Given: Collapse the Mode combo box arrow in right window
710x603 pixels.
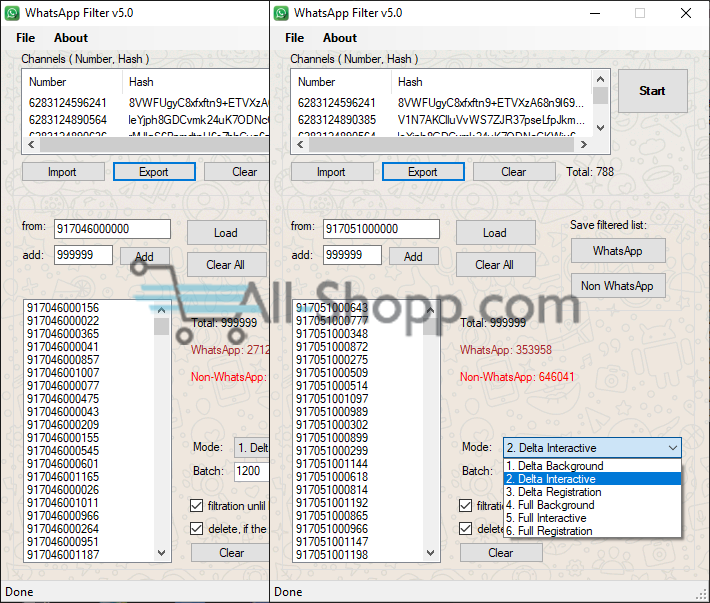Looking at the screenshot, I should (x=672, y=448).
